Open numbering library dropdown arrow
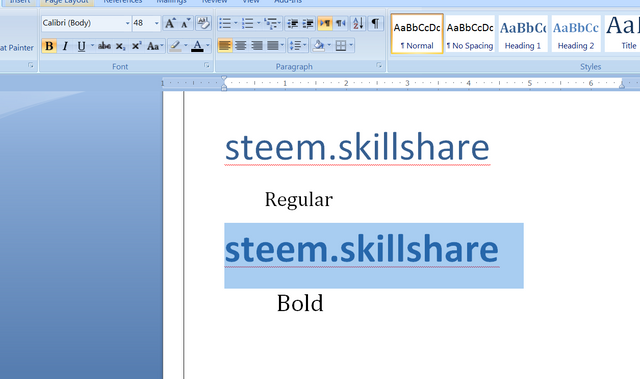 (x=258, y=23)
